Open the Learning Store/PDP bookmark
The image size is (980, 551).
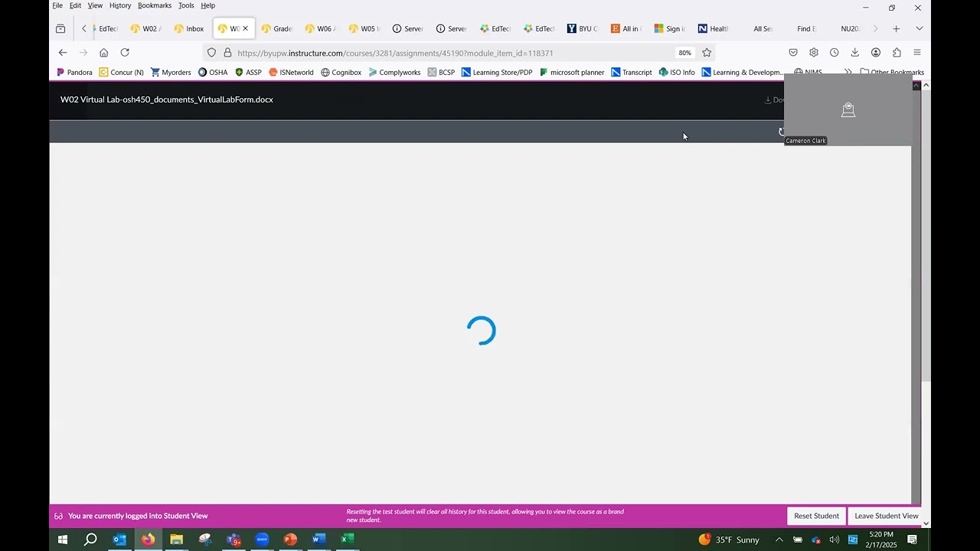pos(497,73)
